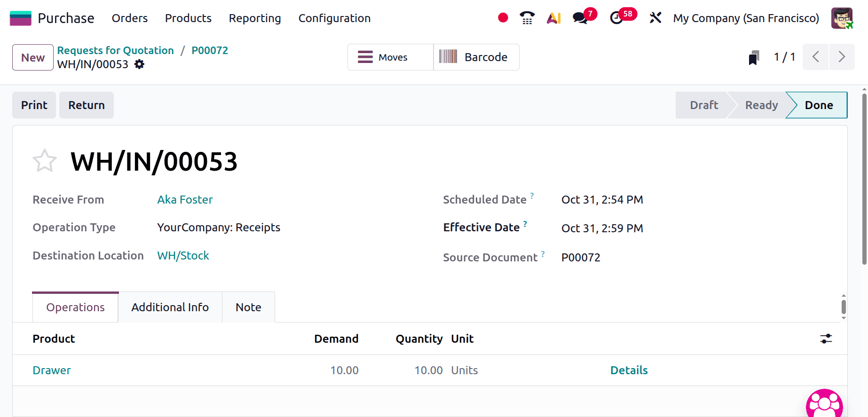
Task: Switch to the Note tab
Action: (248, 307)
